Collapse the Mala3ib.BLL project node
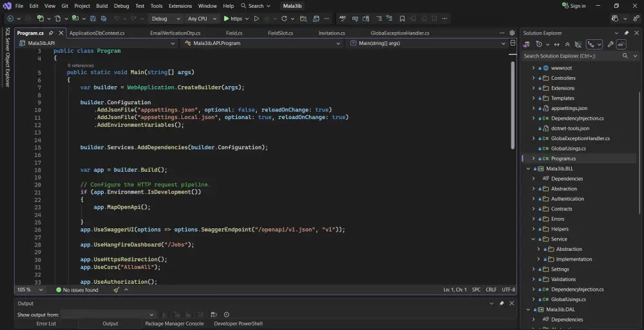This screenshot has height=330, width=644. (529, 169)
